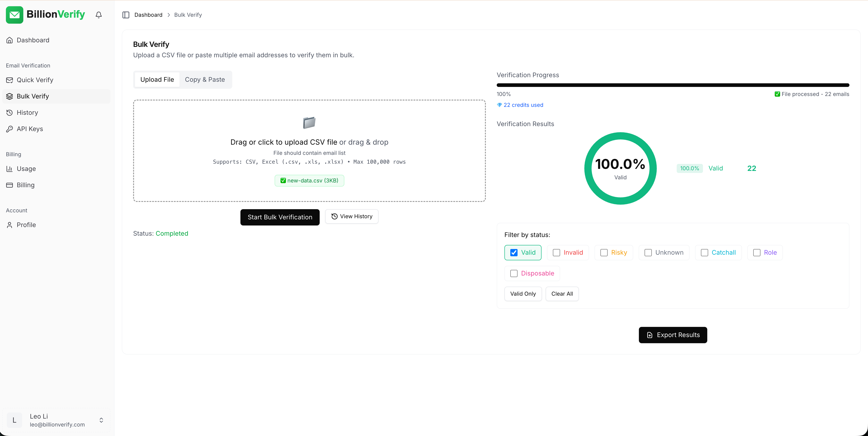The height and width of the screenshot is (436, 868).
Task: Switch to the Copy & Paste tab
Action: click(x=205, y=79)
